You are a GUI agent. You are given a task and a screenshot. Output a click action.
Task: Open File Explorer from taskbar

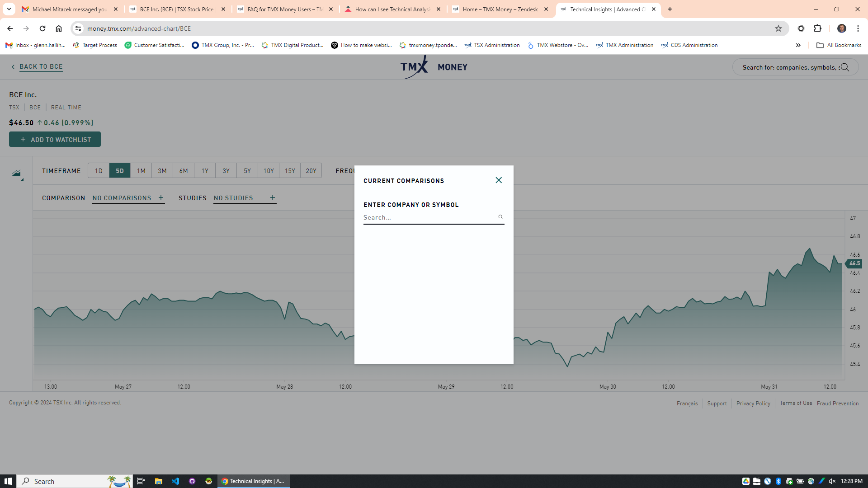(158, 481)
